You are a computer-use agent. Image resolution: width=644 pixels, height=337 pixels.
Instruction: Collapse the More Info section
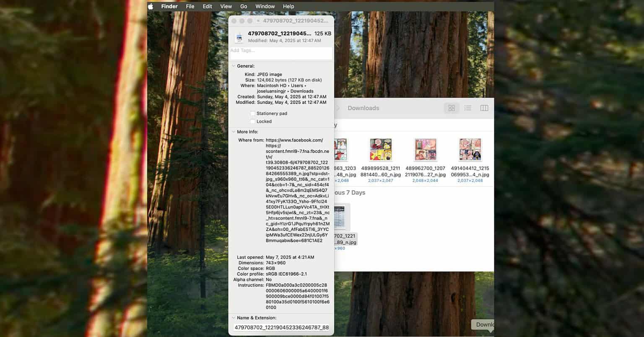click(x=234, y=132)
